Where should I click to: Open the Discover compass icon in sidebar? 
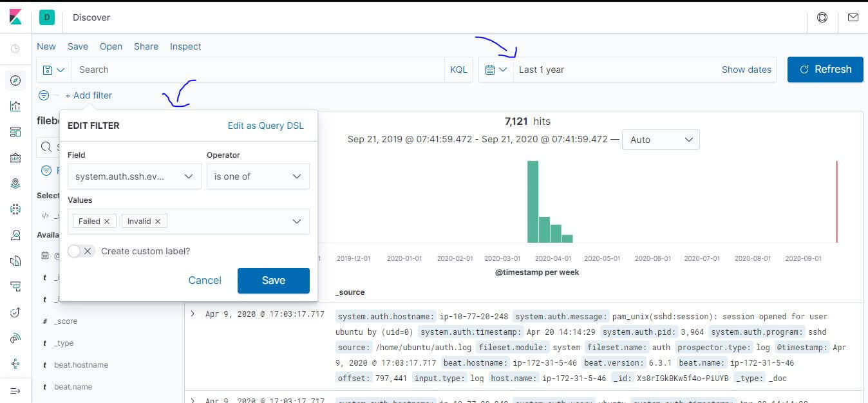tap(15, 80)
